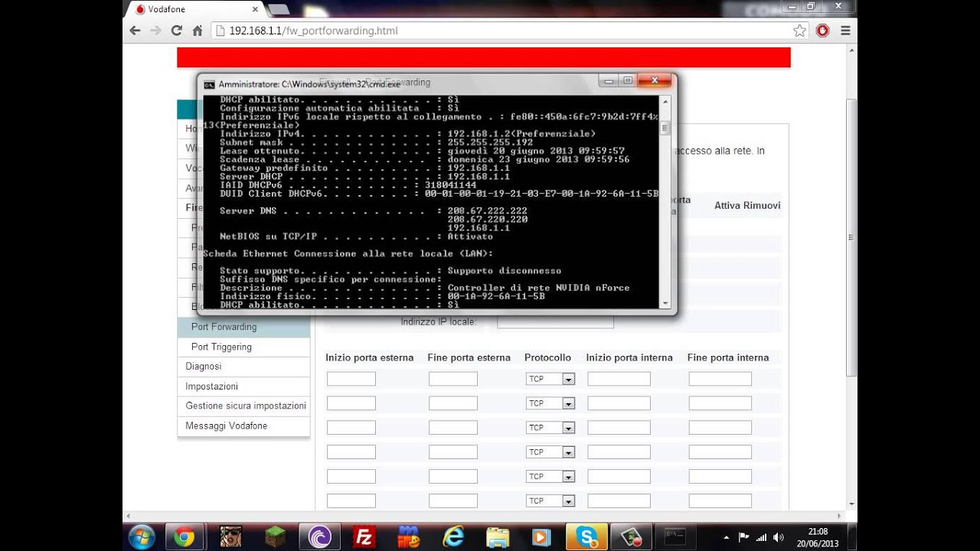Click the cmd window scrollbar up arrow
This screenshot has height=551, width=980.
coord(665,100)
